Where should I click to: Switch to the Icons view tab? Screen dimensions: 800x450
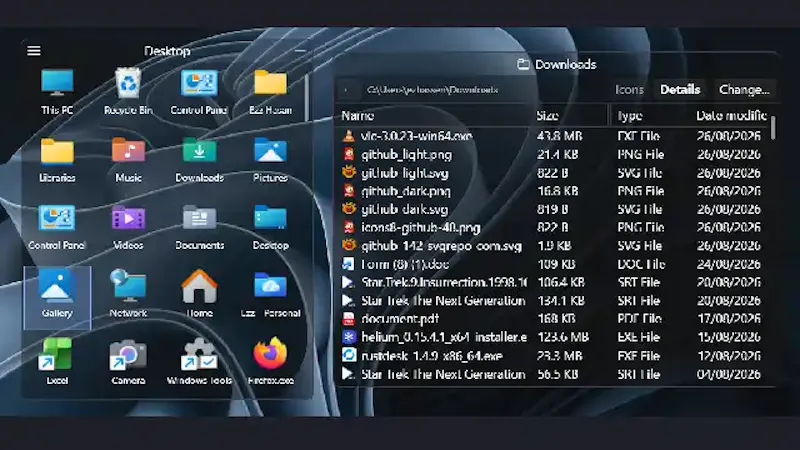[x=629, y=89]
